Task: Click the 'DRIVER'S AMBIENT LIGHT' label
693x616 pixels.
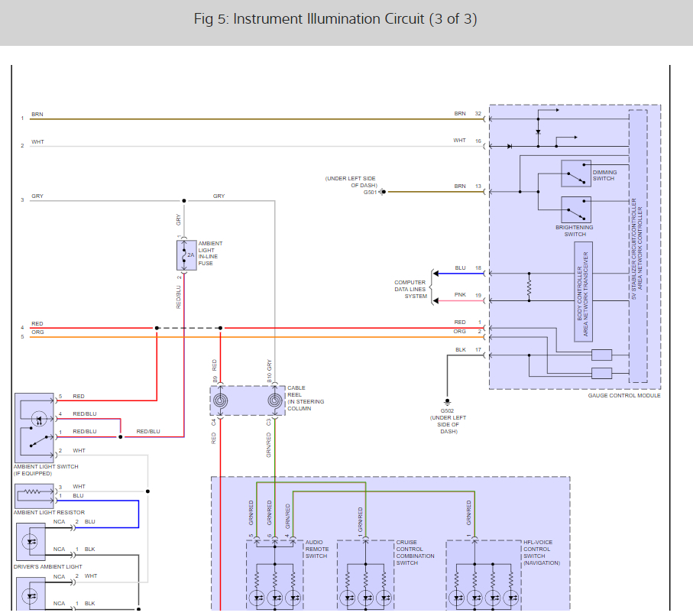Action: 47,566
